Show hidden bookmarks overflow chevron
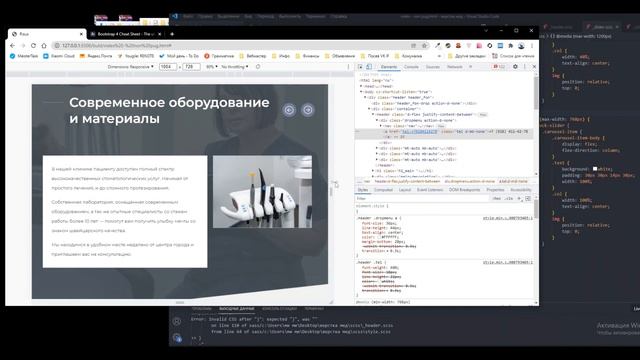Image resolution: width=640 pixels, height=360 pixels. coord(439,56)
